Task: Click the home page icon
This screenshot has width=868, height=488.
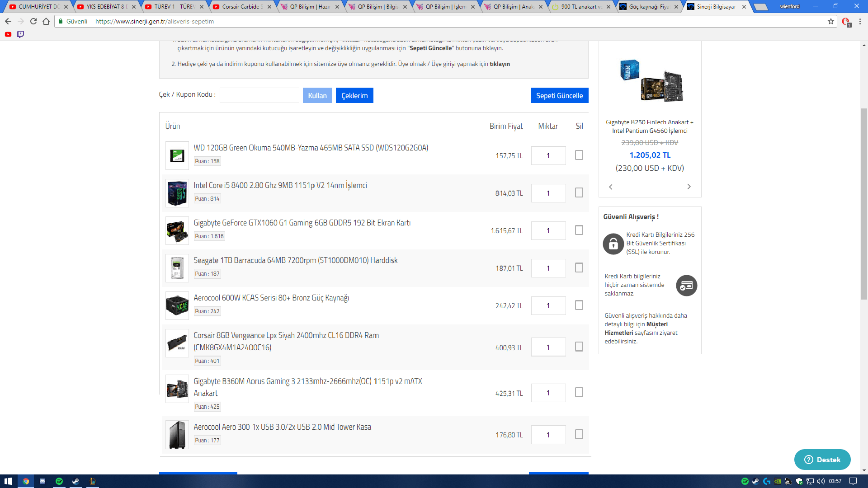Action: tap(46, 21)
